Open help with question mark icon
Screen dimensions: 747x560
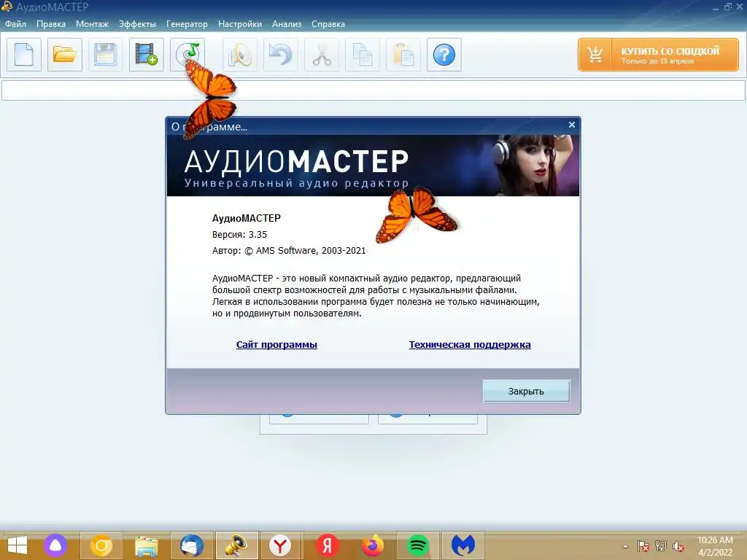[x=444, y=55]
